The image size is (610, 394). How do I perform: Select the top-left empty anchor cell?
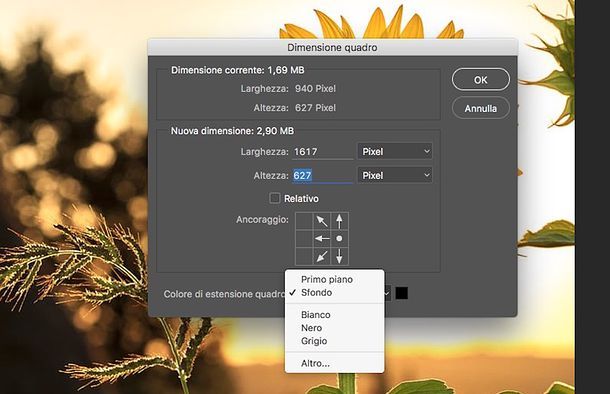pos(304,221)
